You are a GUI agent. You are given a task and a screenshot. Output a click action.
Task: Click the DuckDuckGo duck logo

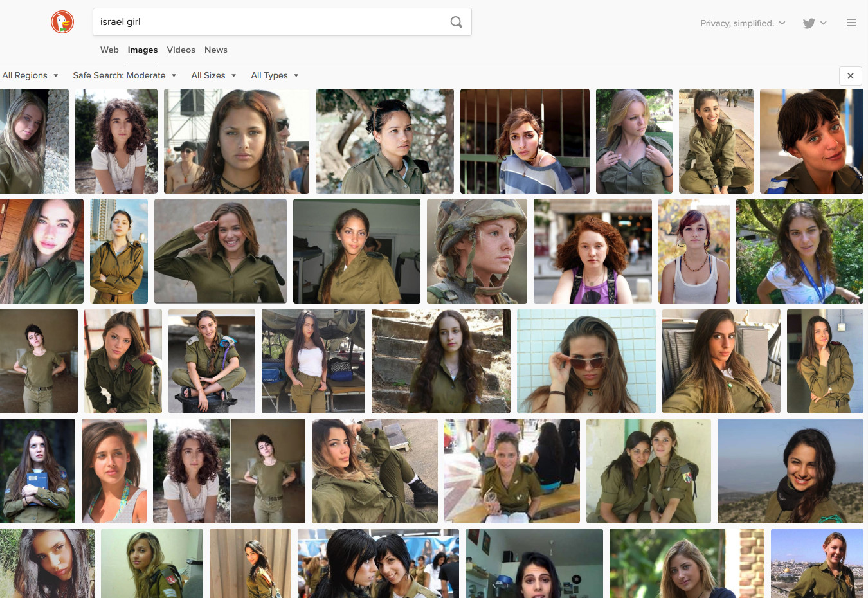point(62,22)
